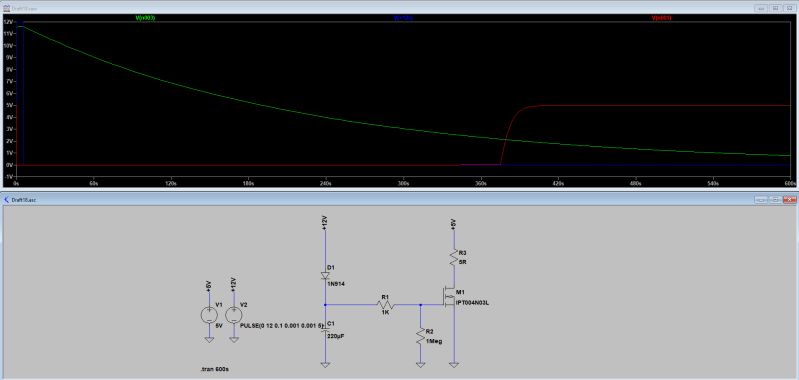
Task: Click the 300s tick on the time axis
Action: click(x=403, y=182)
